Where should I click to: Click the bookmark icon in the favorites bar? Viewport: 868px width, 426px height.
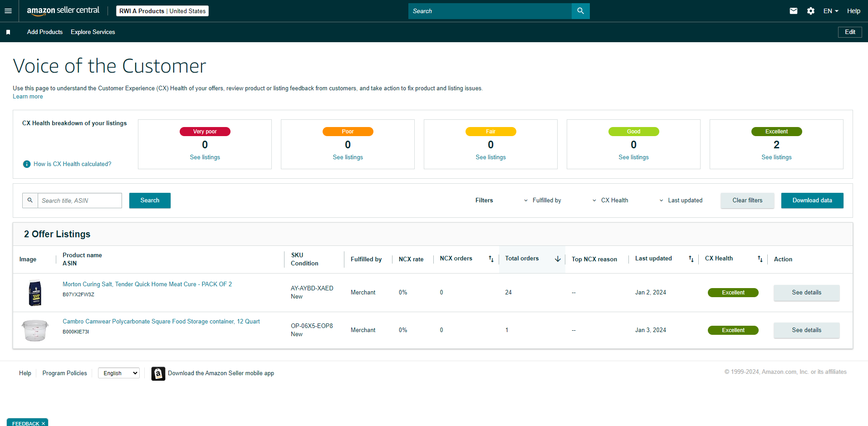pyautogui.click(x=8, y=32)
